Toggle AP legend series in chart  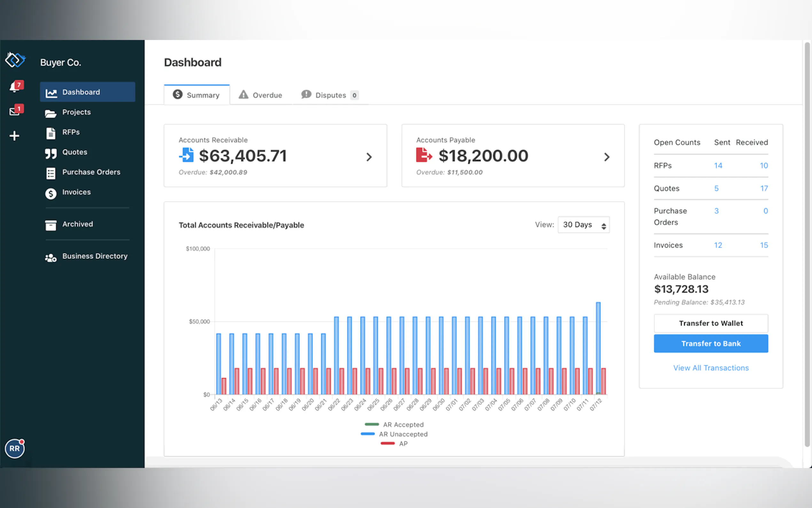coord(403,443)
